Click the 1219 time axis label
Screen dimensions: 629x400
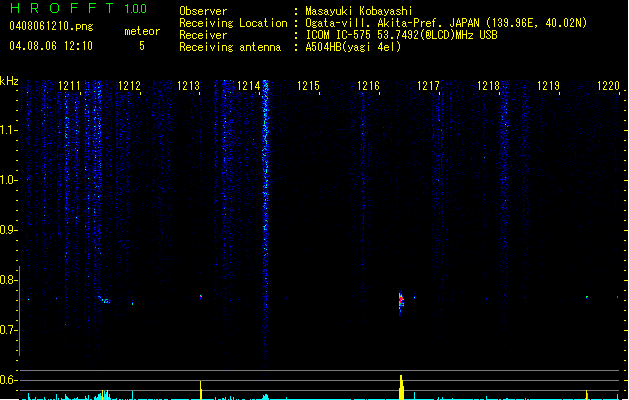pos(548,86)
